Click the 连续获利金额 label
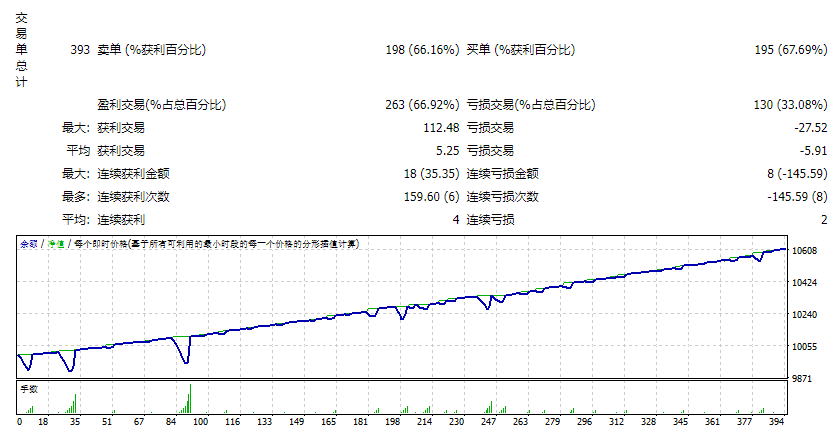 tap(133, 173)
